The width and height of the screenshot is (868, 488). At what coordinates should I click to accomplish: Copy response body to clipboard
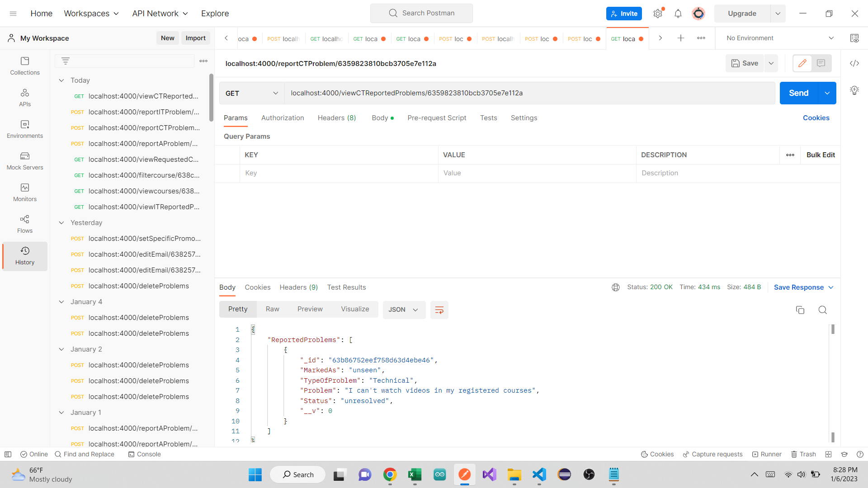(800, 310)
